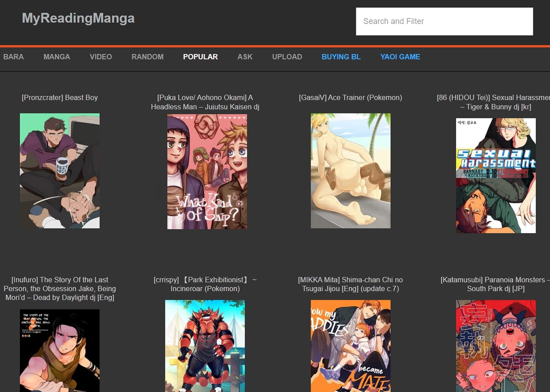This screenshot has width=550, height=392.
Task: Open the Dead by Daylight dj title link
Action: tap(60, 289)
